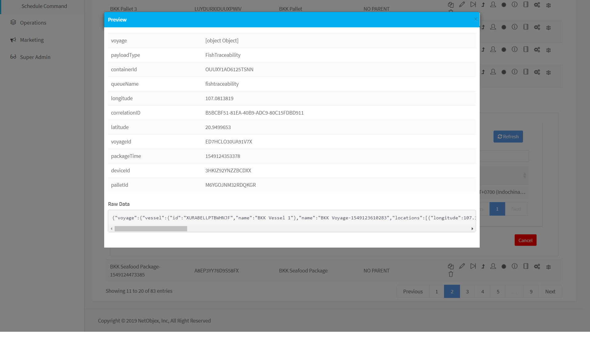Image resolution: width=590 pixels, height=364 pixels.
Task: Click the column sort arrows behind dialog
Action: (525, 175)
